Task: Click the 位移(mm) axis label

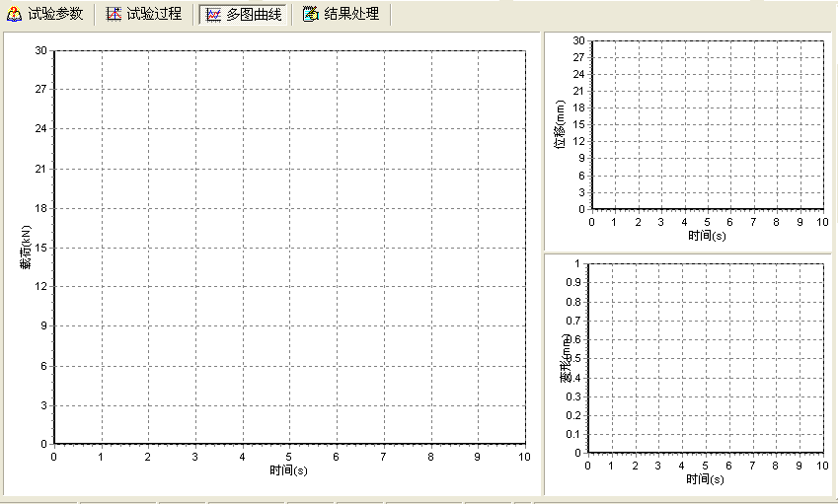Action: click(560, 124)
